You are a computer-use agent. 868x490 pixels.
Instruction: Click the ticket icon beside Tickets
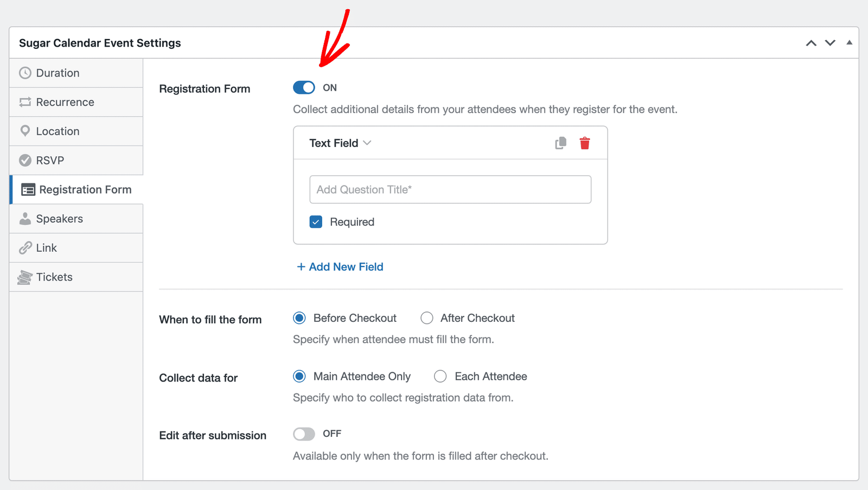(25, 277)
